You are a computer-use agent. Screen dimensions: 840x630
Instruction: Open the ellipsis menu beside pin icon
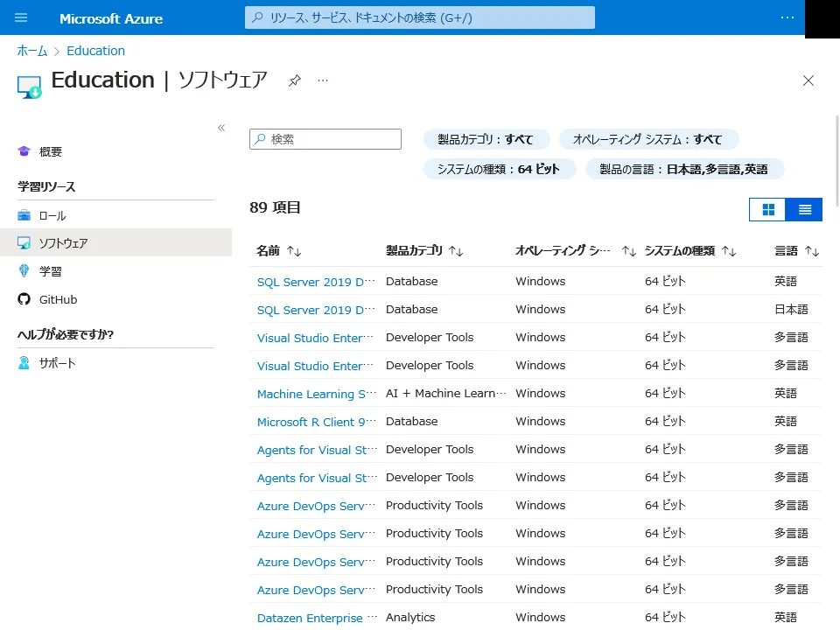(x=323, y=80)
